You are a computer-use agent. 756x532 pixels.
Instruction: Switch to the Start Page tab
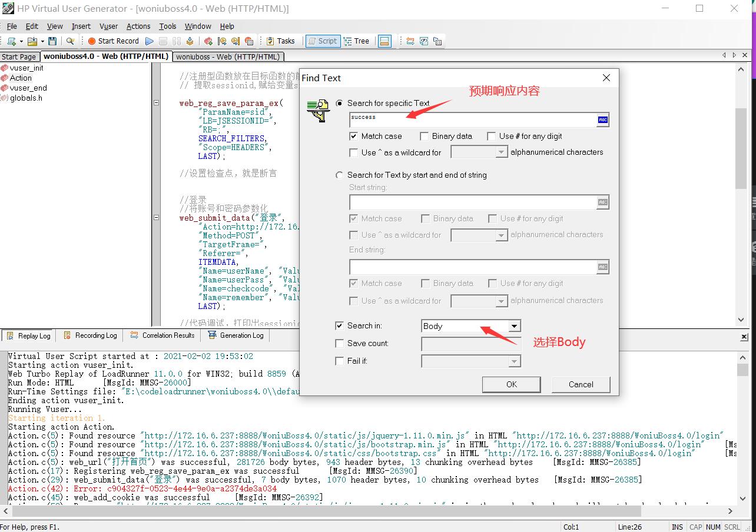coord(19,57)
